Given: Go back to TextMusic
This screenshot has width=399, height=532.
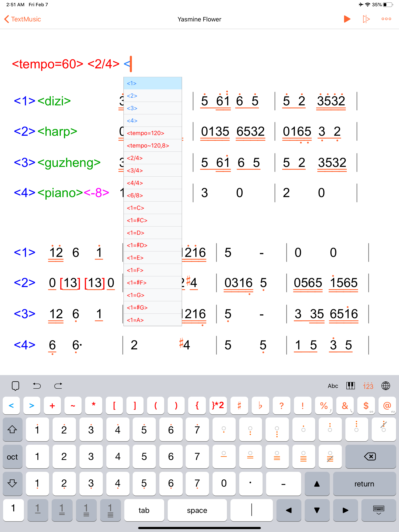Looking at the screenshot, I should [23, 19].
